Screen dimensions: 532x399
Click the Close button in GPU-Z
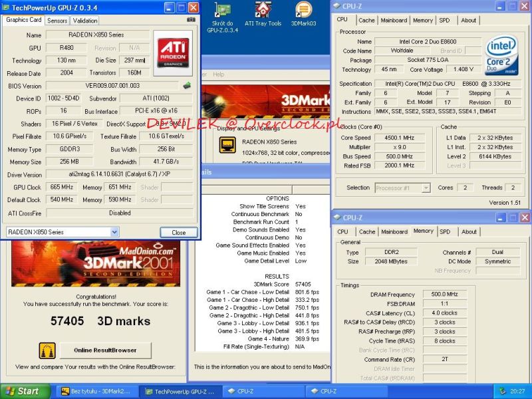tap(179, 232)
